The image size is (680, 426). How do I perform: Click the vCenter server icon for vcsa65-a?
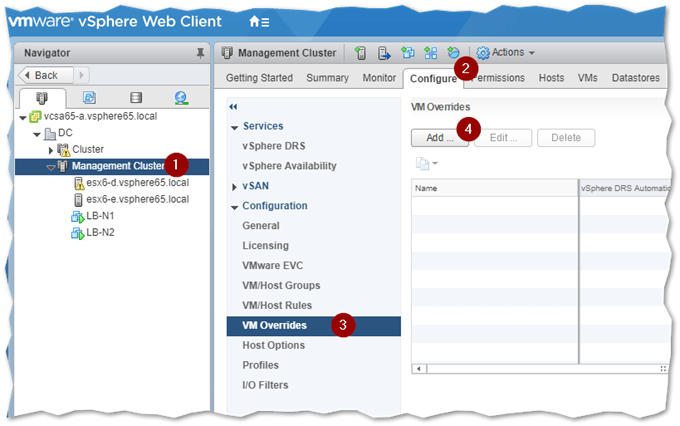[35, 116]
